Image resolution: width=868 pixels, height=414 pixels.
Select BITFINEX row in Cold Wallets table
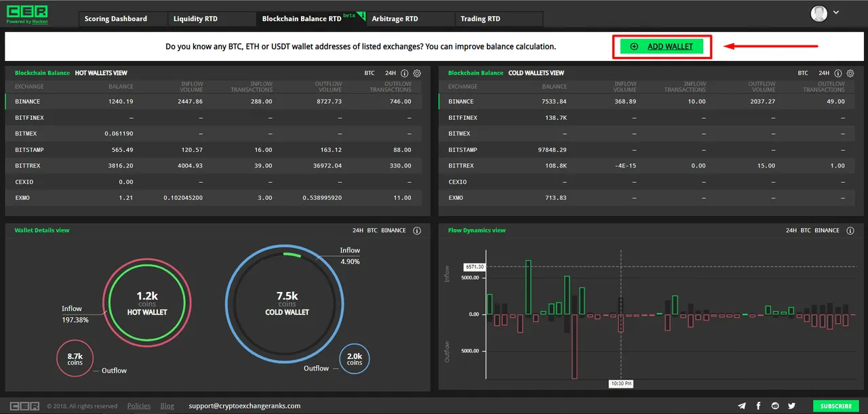pos(646,118)
